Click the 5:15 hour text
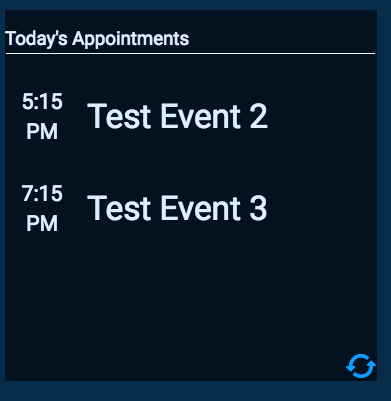The height and width of the screenshot is (401, 391). tap(42, 102)
